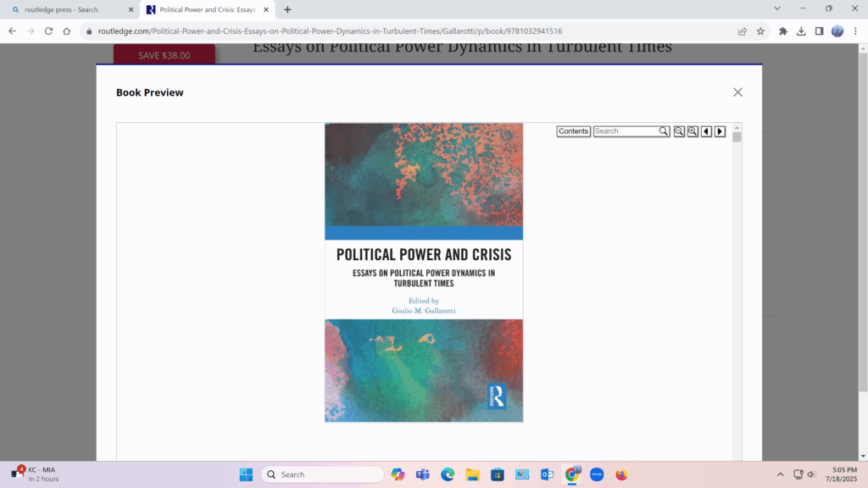Reload the current Routledge page
The width and height of the screenshot is (868, 488).
tap(48, 31)
